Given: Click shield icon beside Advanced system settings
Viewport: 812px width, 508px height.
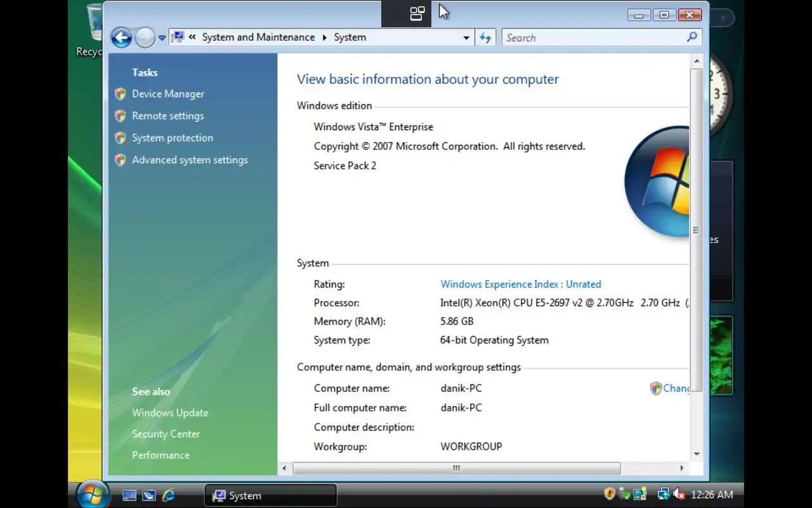Looking at the screenshot, I should pyautogui.click(x=120, y=160).
